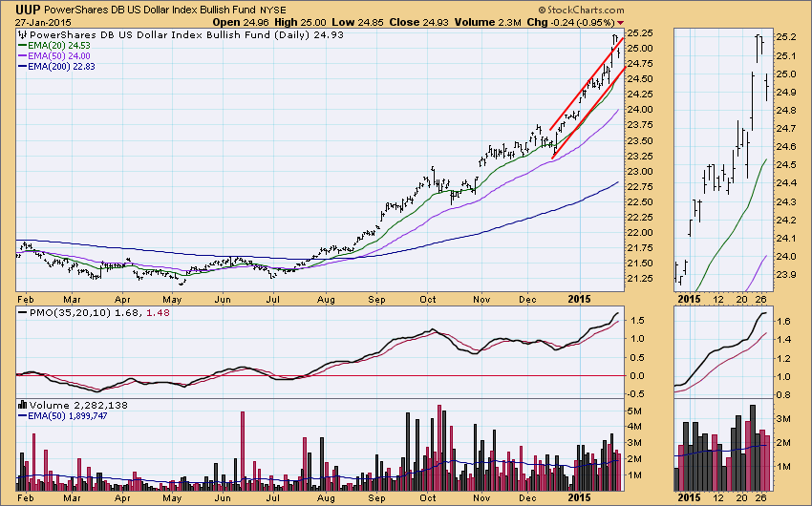Viewport: 812px width, 506px height.
Task: Click the 21.25 price axis label
Action: click(x=639, y=279)
